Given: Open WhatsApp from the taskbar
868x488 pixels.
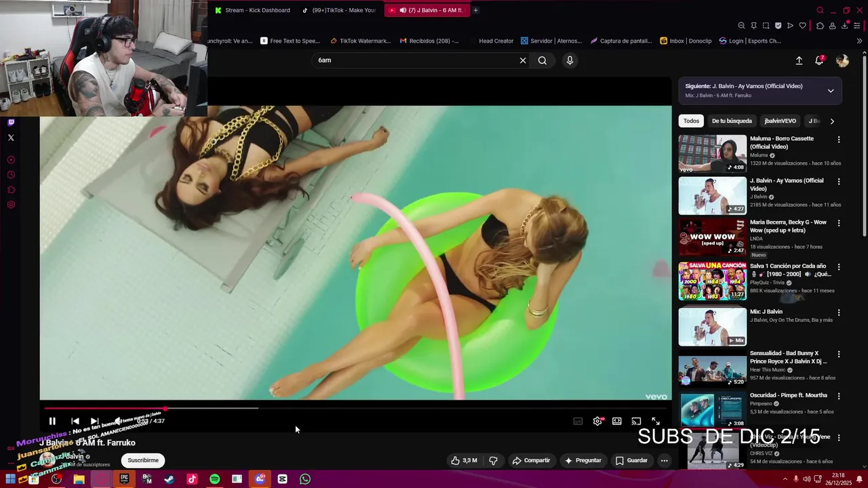Looking at the screenshot, I should (x=305, y=479).
